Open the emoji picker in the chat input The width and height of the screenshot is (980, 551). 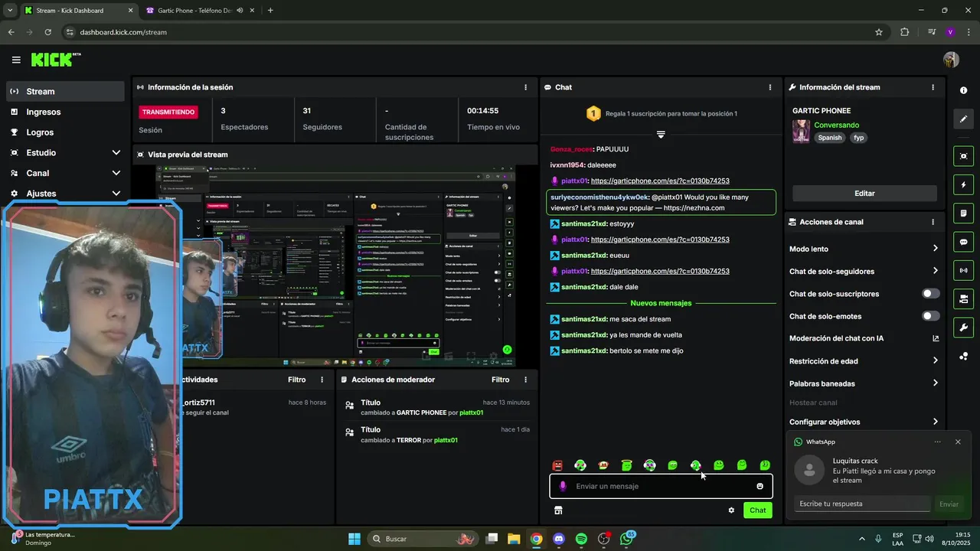[x=759, y=486]
